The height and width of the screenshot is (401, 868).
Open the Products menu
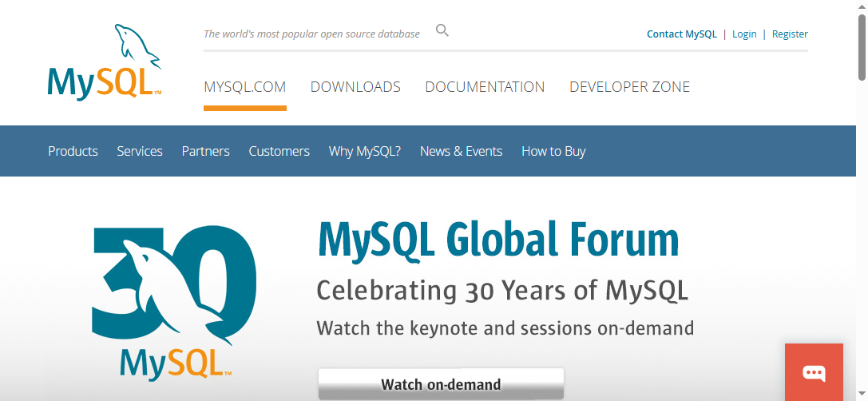point(73,151)
